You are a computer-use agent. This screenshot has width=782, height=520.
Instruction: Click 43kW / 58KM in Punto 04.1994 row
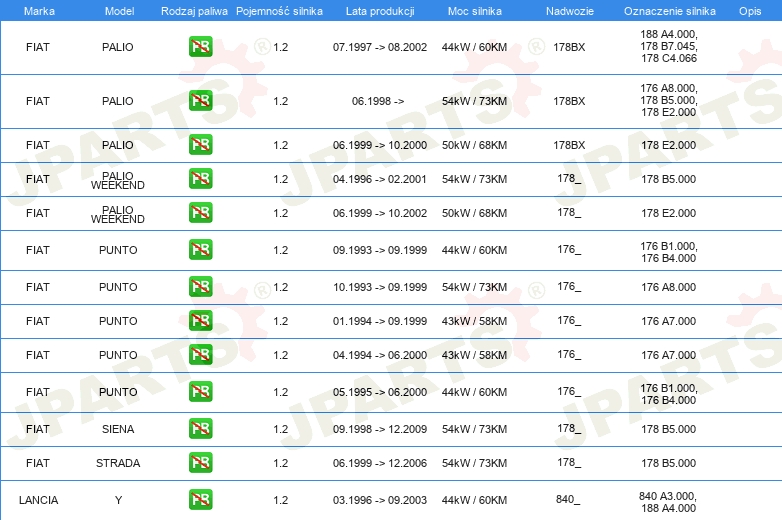point(474,355)
